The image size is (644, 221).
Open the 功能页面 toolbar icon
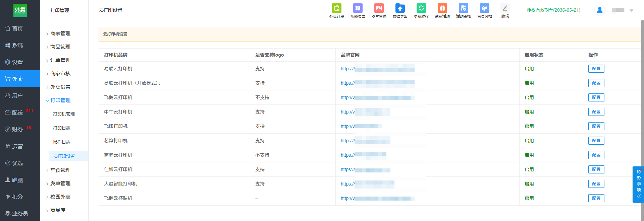click(x=358, y=11)
